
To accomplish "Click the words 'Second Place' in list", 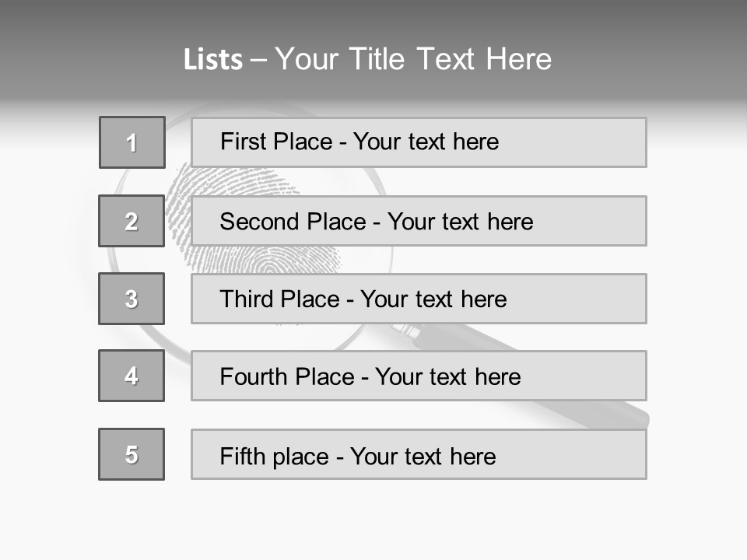I will pyautogui.click(x=293, y=222).
